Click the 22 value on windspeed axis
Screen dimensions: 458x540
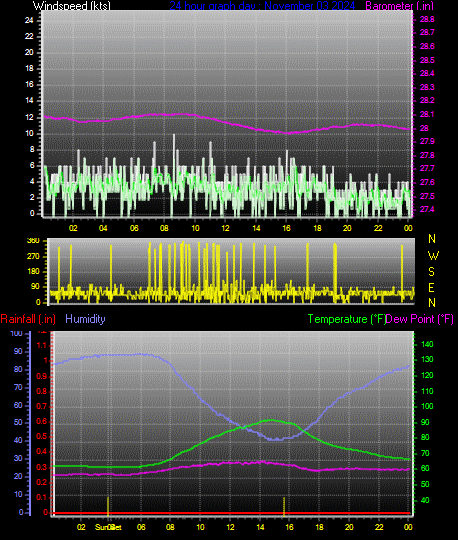pos(29,37)
